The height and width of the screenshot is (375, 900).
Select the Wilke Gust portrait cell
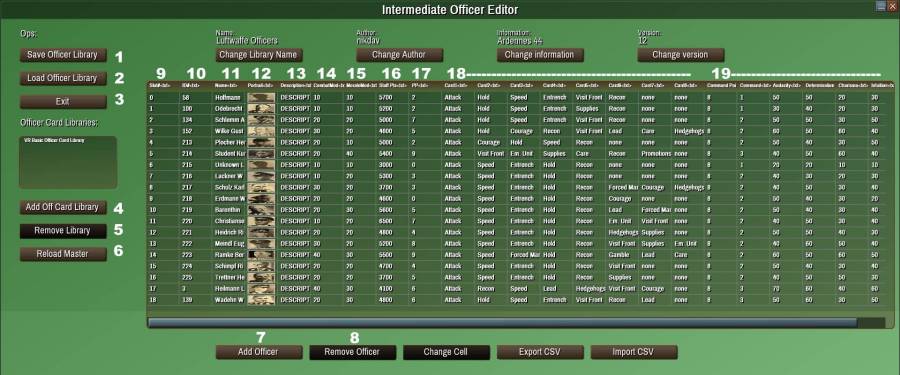pyautogui.click(x=261, y=131)
